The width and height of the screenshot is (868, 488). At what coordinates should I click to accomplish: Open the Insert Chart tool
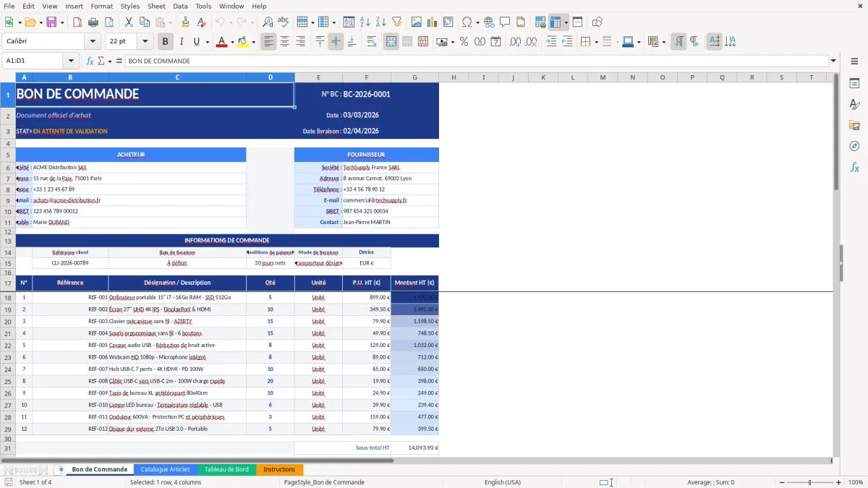pyautogui.click(x=431, y=22)
